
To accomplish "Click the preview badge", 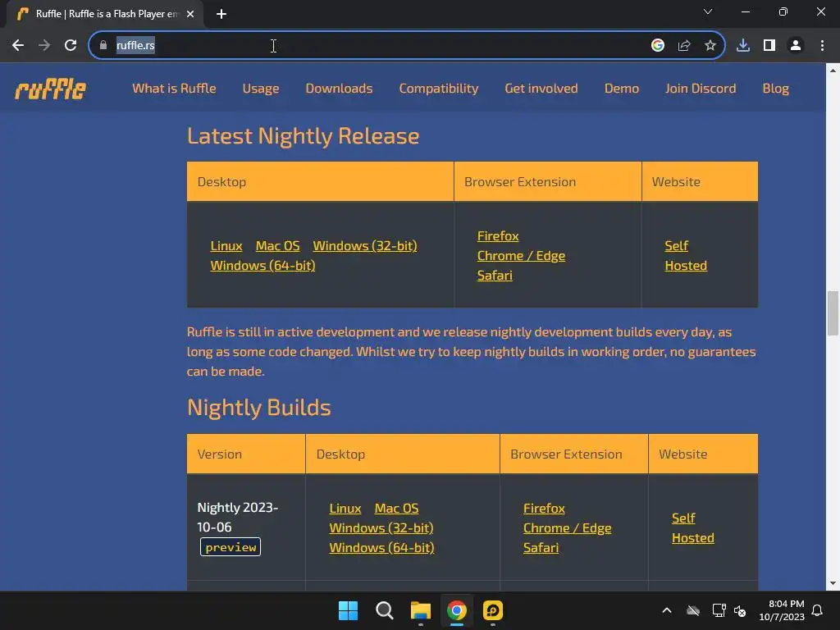I will (231, 547).
